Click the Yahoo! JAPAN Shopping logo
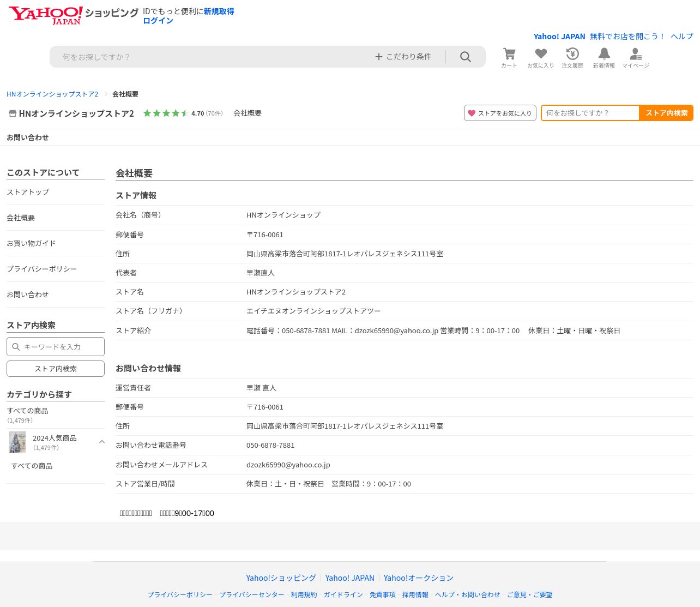The width and height of the screenshot is (700, 607). click(74, 15)
